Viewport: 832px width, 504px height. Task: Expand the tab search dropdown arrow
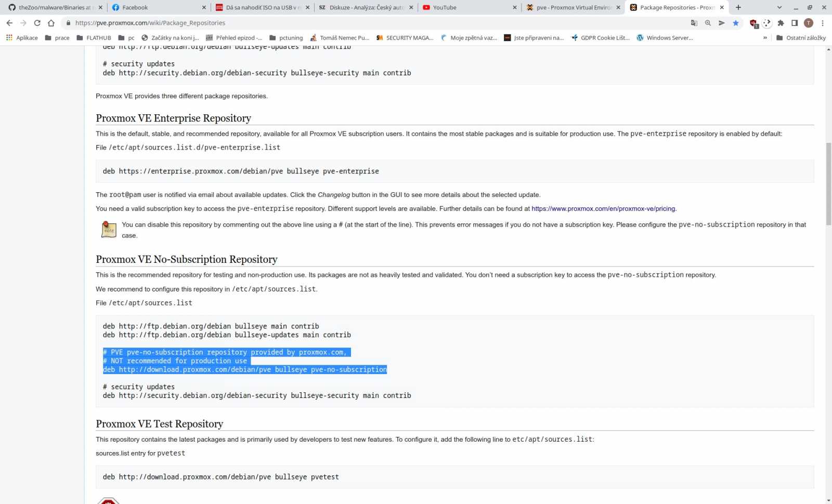click(779, 7)
